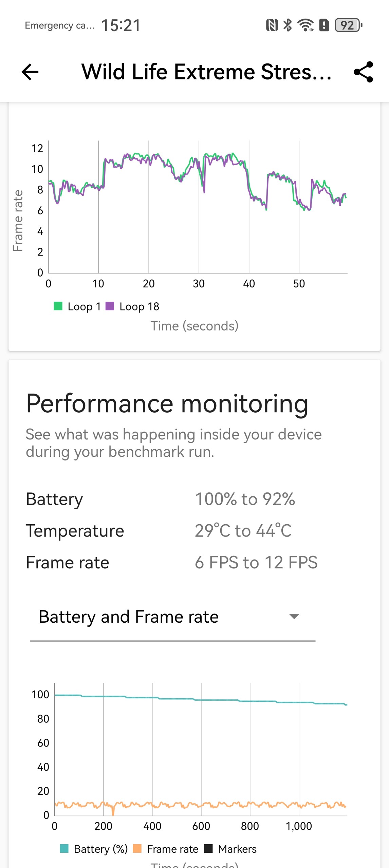Tap the Wi-Fi status icon
Viewport: 389px width, 868px height.
305,25
